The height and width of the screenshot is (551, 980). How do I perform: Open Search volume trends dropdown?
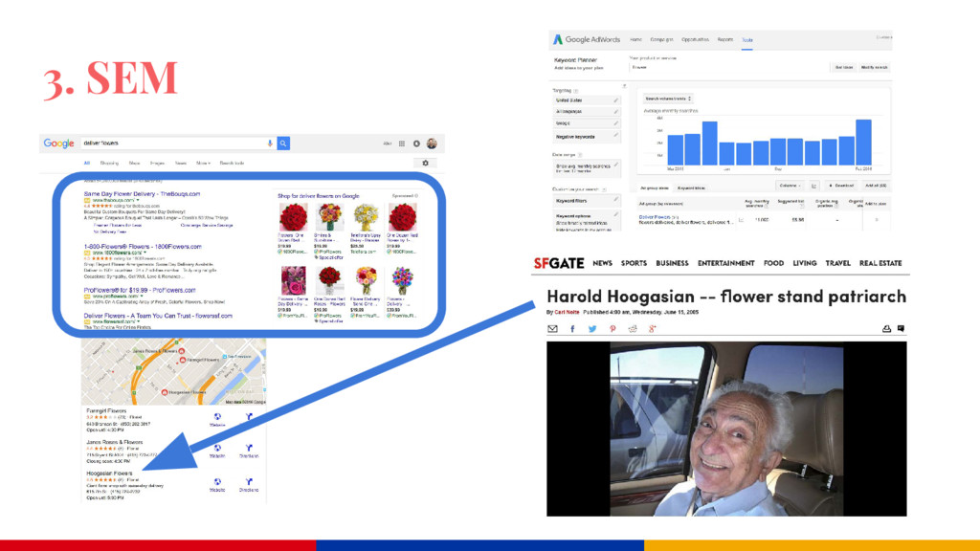point(668,99)
